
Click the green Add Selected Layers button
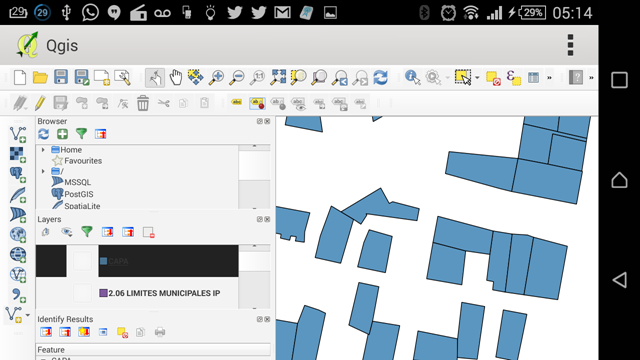pyautogui.click(x=62, y=134)
